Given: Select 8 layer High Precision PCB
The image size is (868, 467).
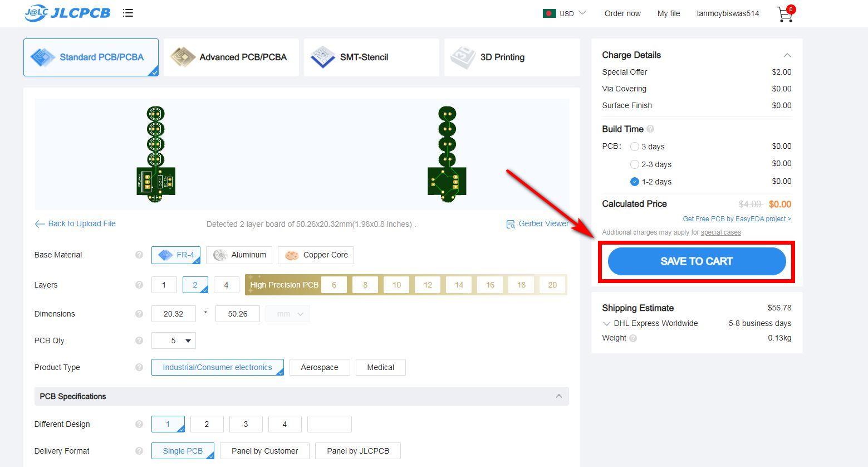Looking at the screenshot, I should pos(365,285).
